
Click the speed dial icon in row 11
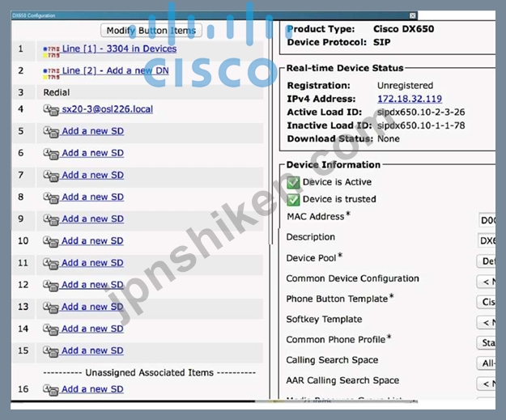pyautogui.click(x=51, y=264)
